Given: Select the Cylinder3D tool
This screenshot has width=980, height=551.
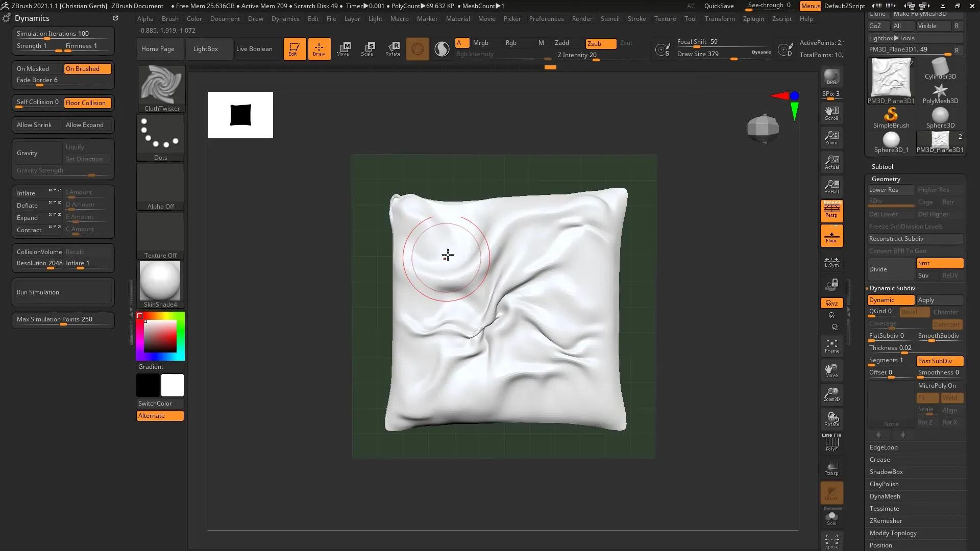Looking at the screenshot, I should (940, 69).
